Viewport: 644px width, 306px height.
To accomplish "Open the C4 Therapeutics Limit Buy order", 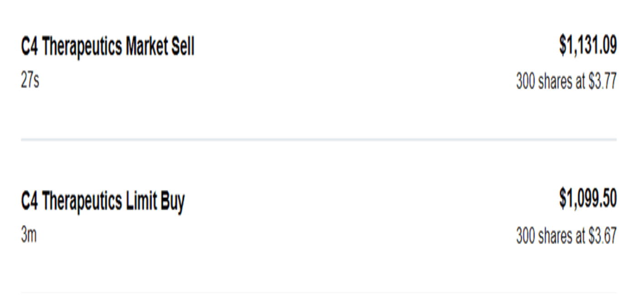I will pos(103,201).
